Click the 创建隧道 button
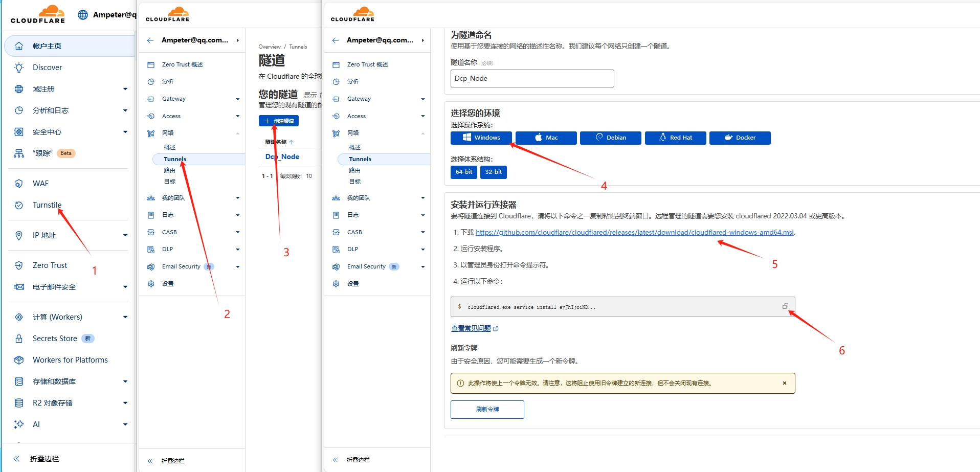Image resolution: width=980 pixels, height=472 pixels. pyautogui.click(x=279, y=121)
